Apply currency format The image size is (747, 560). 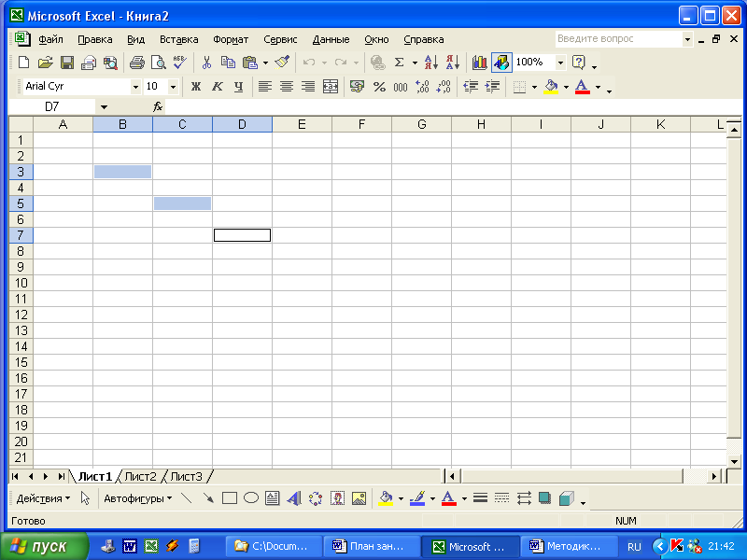click(357, 87)
